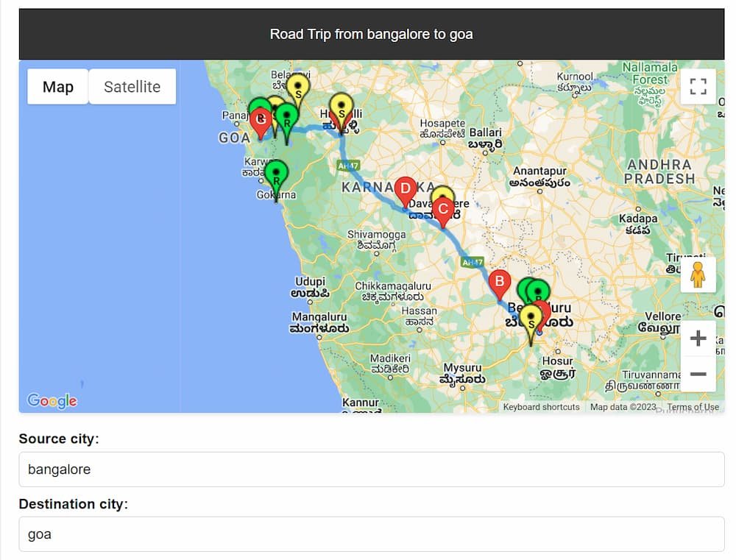Zoom in on the map
Image resolution: width=736 pixels, height=560 pixels.
(698, 338)
